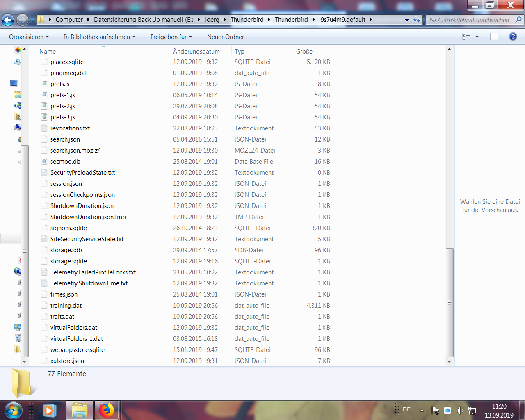The height and width of the screenshot is (420, 525).
Task: Click the search magnifier icon
Action: pos(518,19)
